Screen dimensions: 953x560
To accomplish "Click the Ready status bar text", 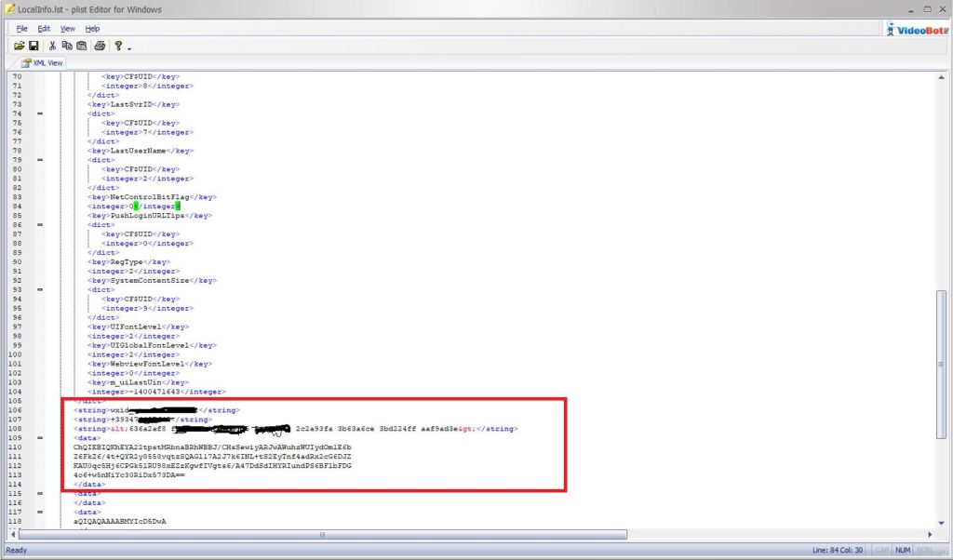I will [x=17, y=551].
